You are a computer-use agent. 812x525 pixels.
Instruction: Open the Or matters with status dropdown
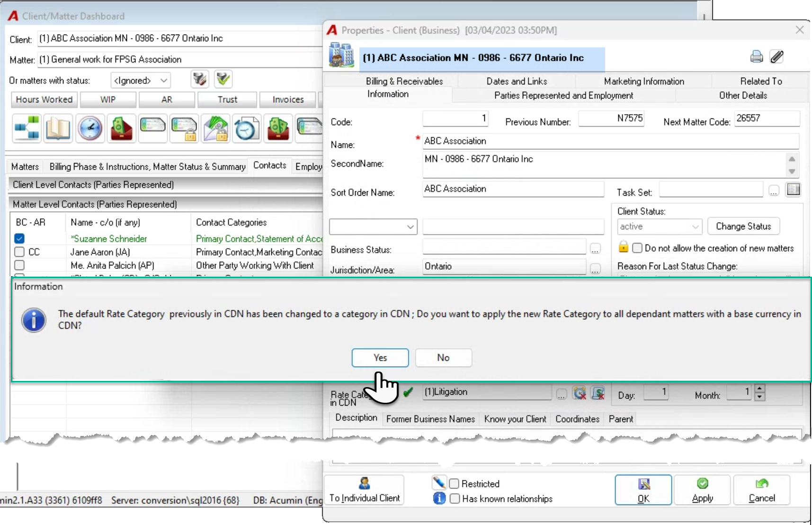coord(141,81)
